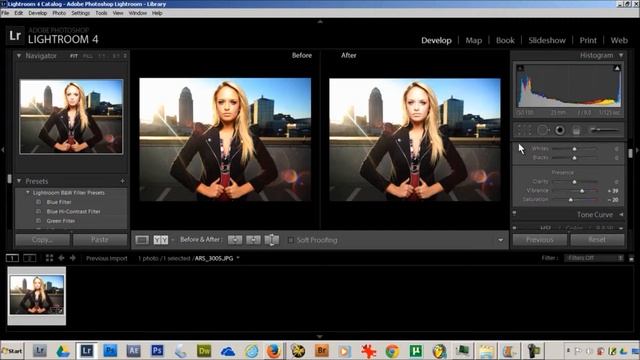This screenshot has height=360, width=640.
Task: Click the Lightroom Lr logo plate
Action: (x=15, y=36)
